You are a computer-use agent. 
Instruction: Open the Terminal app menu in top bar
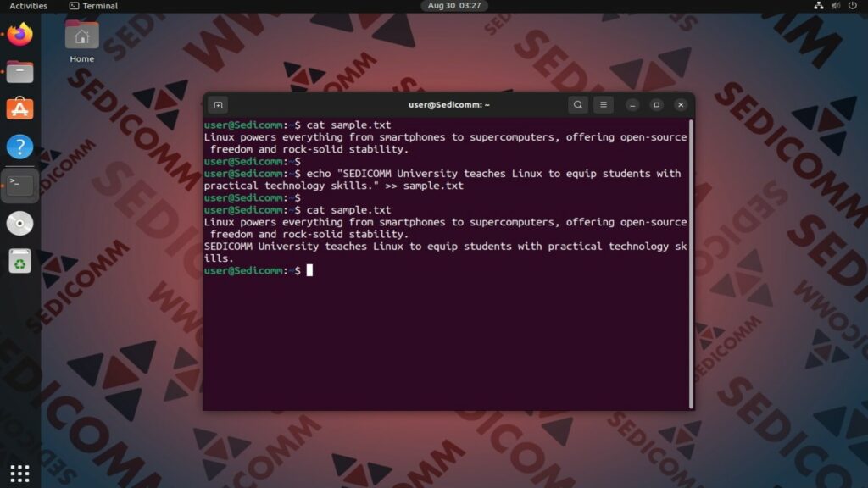coord(93,6)
